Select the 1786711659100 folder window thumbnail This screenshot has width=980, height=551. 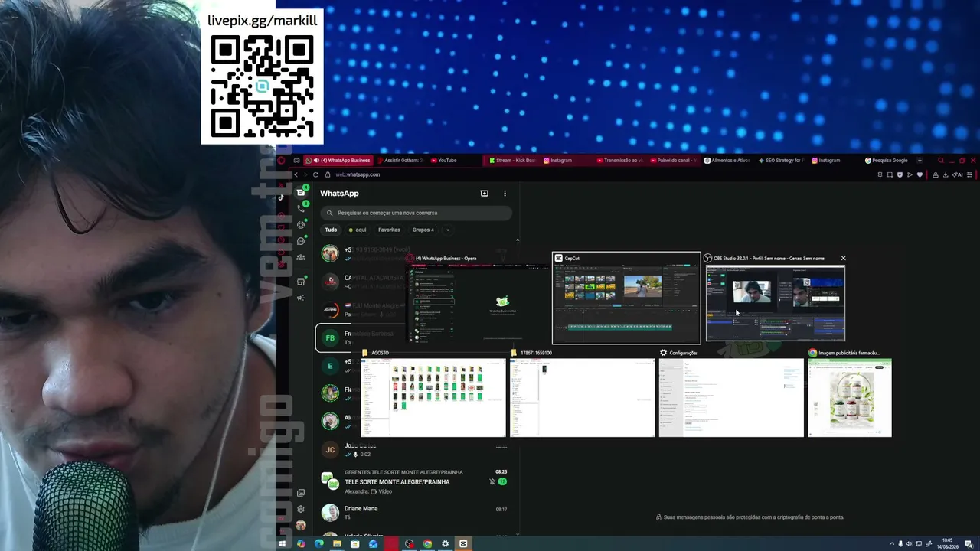(x=582, y=393)
